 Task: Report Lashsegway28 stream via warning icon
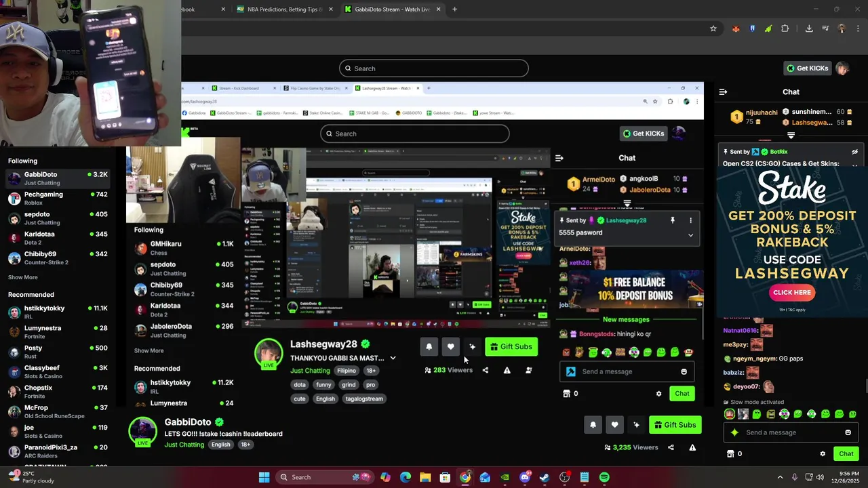click(507, 370)
